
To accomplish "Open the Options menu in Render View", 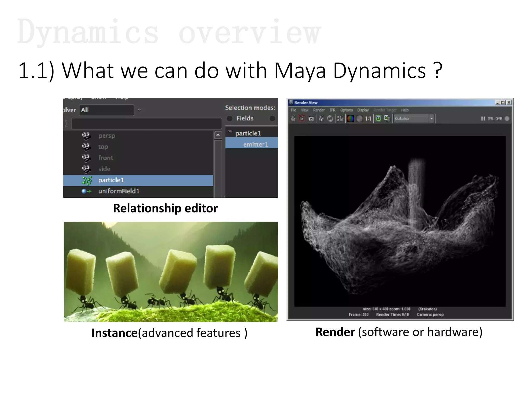I will click(347, 110).
